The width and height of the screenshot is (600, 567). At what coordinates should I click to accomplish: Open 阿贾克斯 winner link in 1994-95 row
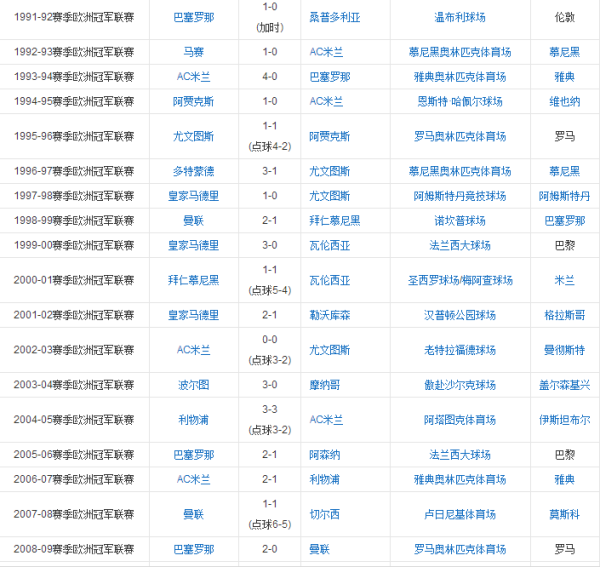coord(194,101)
